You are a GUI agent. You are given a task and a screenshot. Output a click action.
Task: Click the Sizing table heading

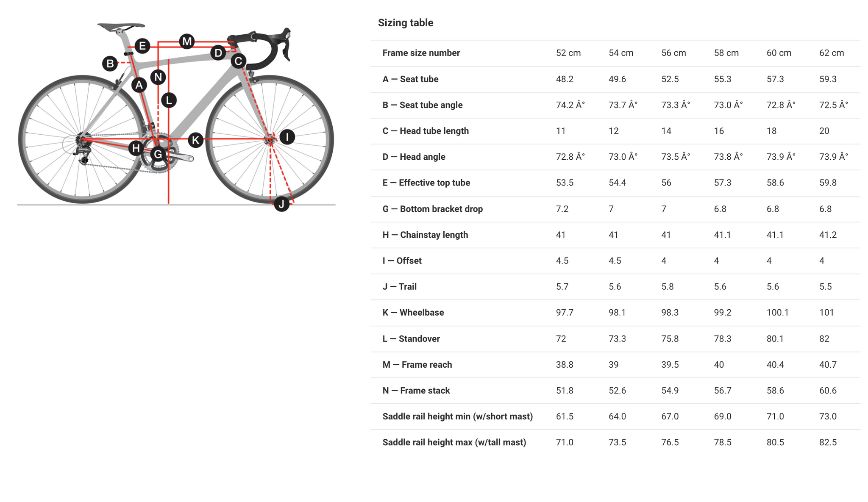406,23
